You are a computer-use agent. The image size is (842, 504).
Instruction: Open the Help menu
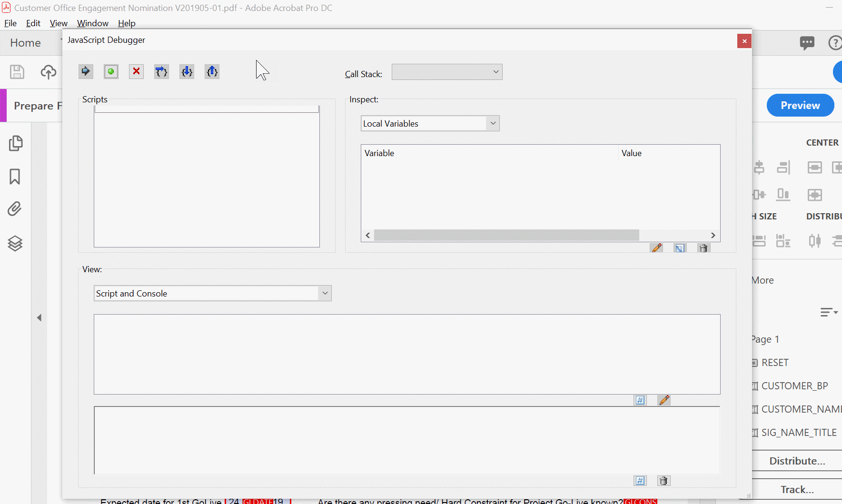point(127,23)
